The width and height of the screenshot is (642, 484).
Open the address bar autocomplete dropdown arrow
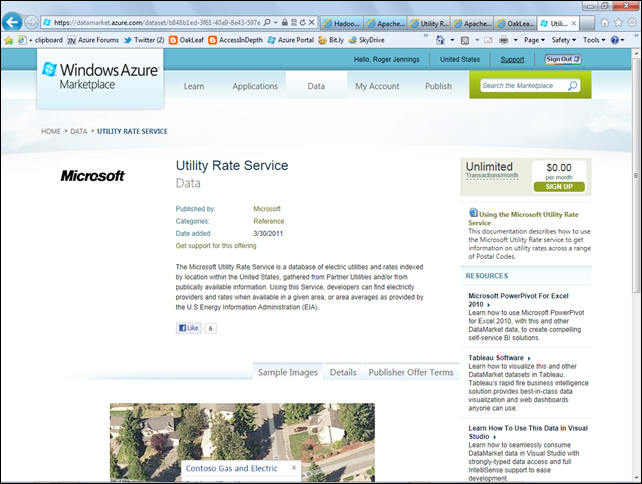pos(276,23)
